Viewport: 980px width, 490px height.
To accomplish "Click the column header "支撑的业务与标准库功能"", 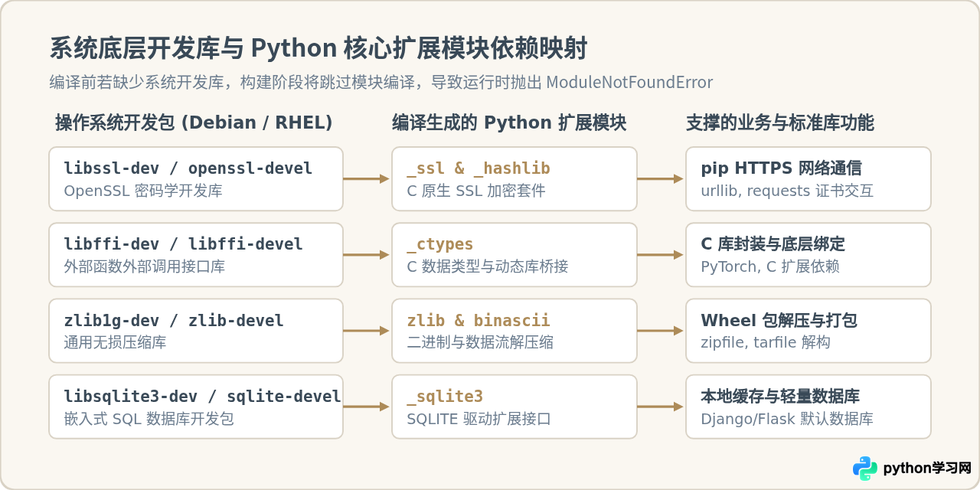I will [780, 123].
